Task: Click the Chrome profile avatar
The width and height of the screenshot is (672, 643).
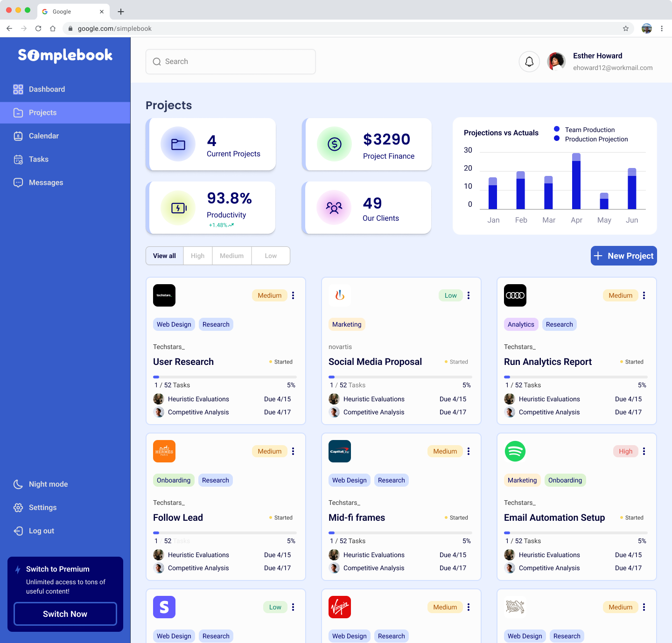Action: tap(647, 28)
